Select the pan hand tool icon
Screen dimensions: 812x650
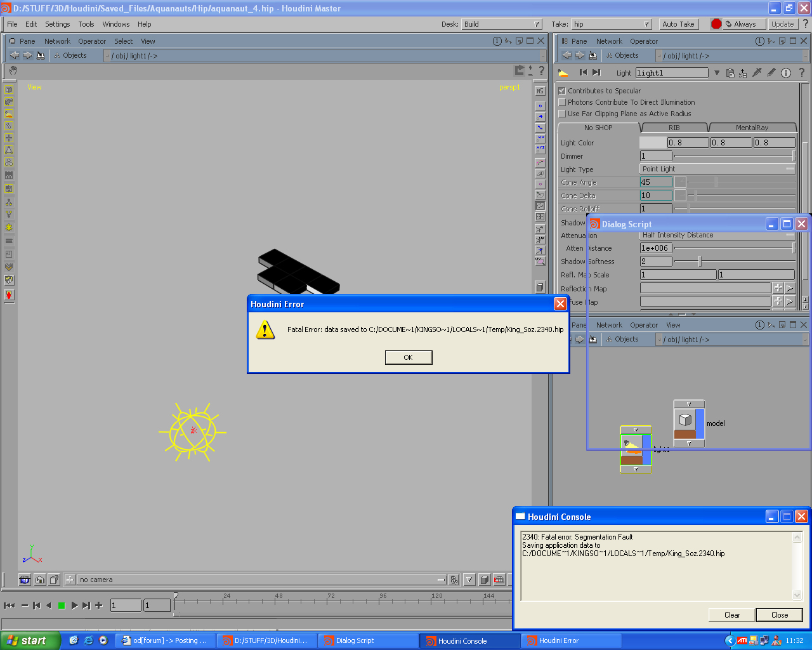13,70
